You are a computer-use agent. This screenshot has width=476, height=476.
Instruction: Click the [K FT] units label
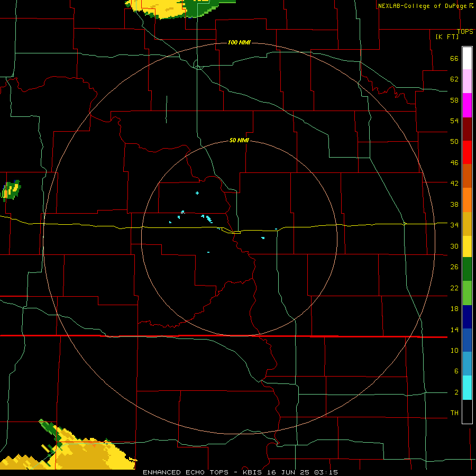447,36
